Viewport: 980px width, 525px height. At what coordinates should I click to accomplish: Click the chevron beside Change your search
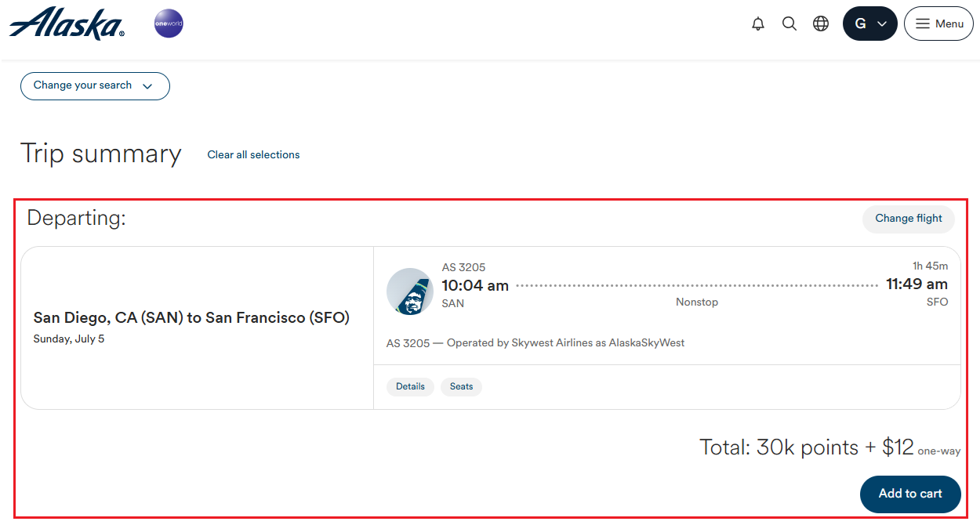[x=147, y=86]
